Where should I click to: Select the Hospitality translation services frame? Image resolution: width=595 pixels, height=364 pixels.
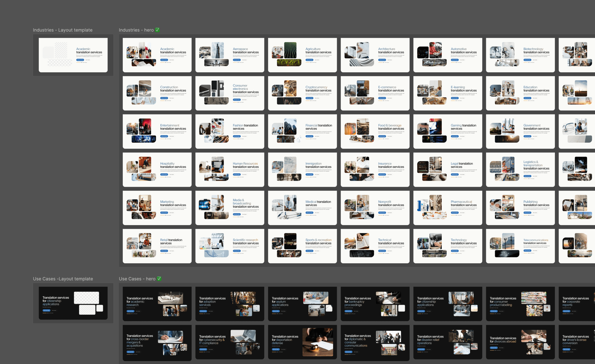click(x=157, y=170)
